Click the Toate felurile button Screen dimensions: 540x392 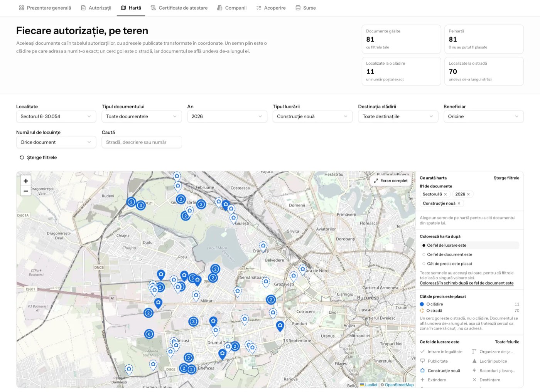507,342
